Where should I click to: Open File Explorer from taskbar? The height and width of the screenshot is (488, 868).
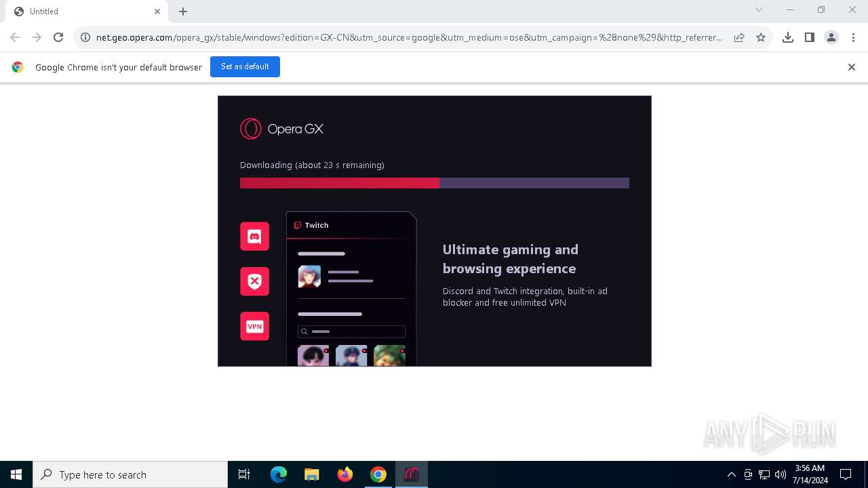point(312,474)
